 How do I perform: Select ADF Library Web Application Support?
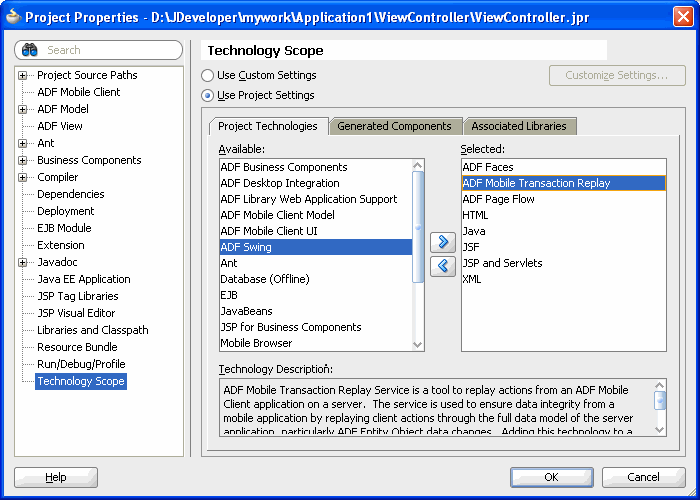[316, 199]
